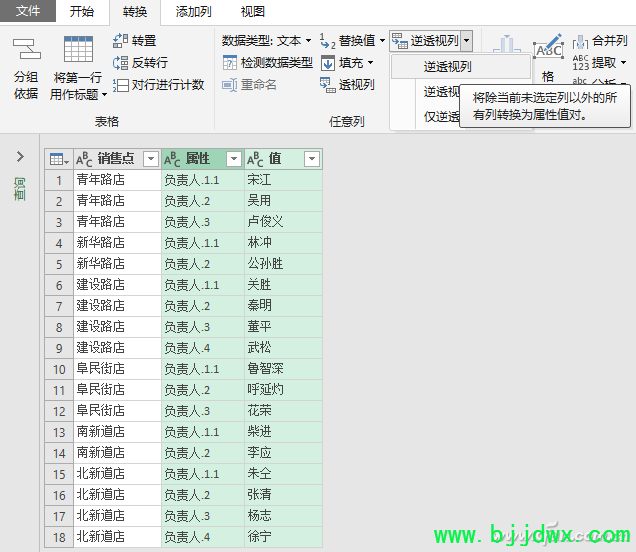
Task: Open the 属性 column filter dropdown
Action: (234, 159)
